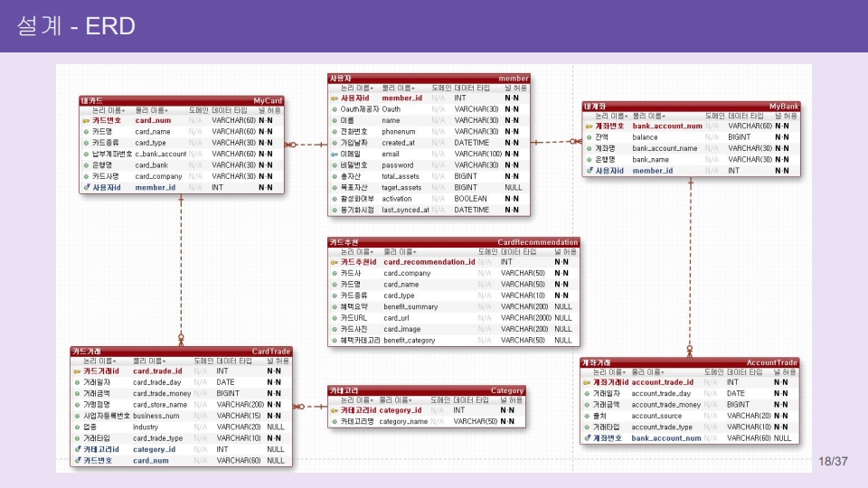
Task: Click the 물리 이름 sort header in CardTrade table
Action: pyautogui.click(x=149, y=361)
